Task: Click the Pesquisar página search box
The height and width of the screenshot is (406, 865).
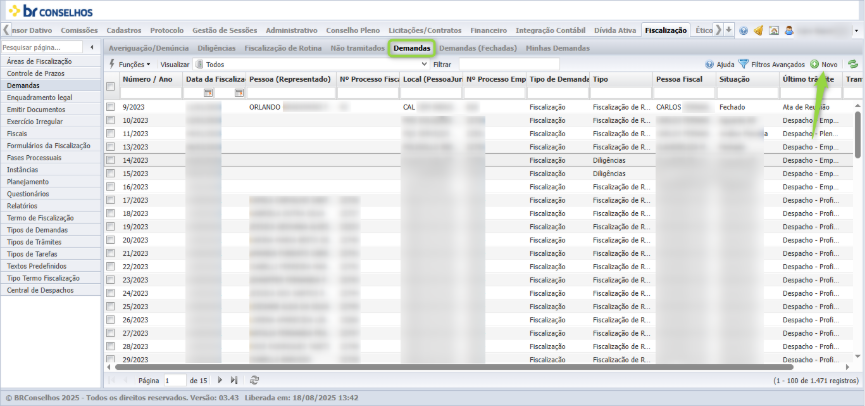Action: click(x=42, y=47)
